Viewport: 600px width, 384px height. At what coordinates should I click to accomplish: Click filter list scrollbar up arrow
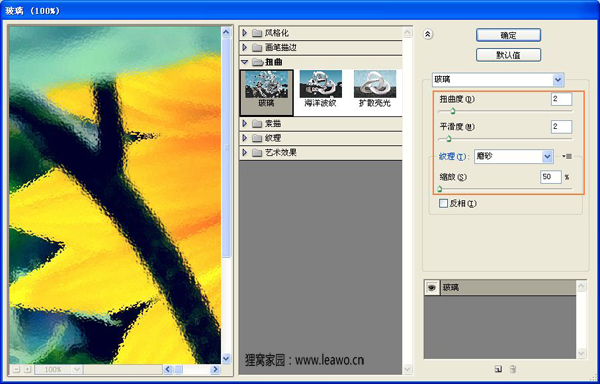click(407, 33)
